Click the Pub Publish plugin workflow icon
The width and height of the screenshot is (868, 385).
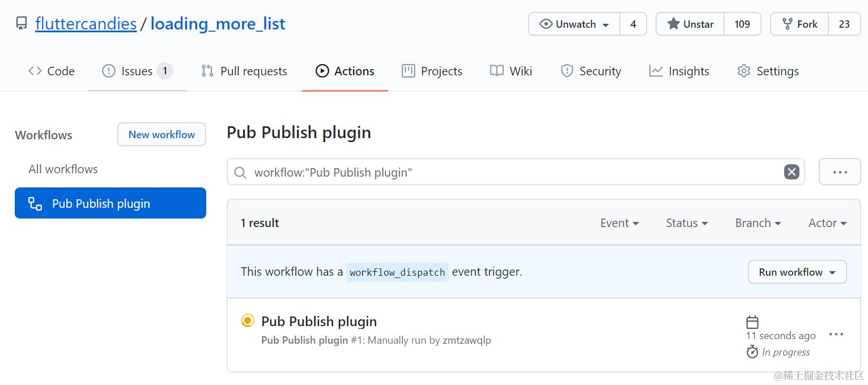pos(35,204)
